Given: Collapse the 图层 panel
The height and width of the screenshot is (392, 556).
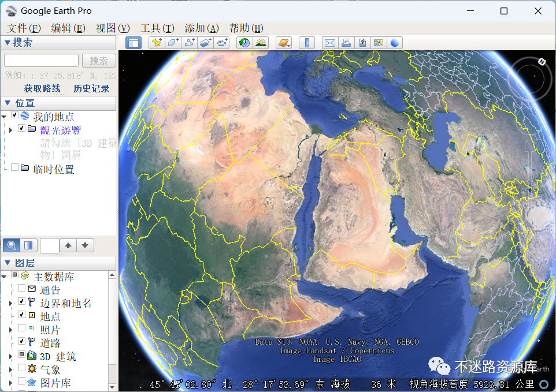Looking at the screenshot, I should click(7, 263).
